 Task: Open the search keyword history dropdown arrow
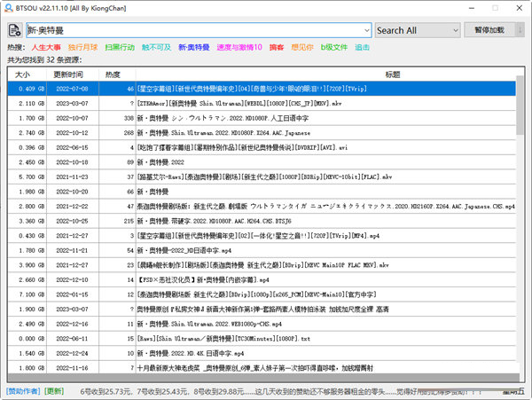(x=364, y=30)
